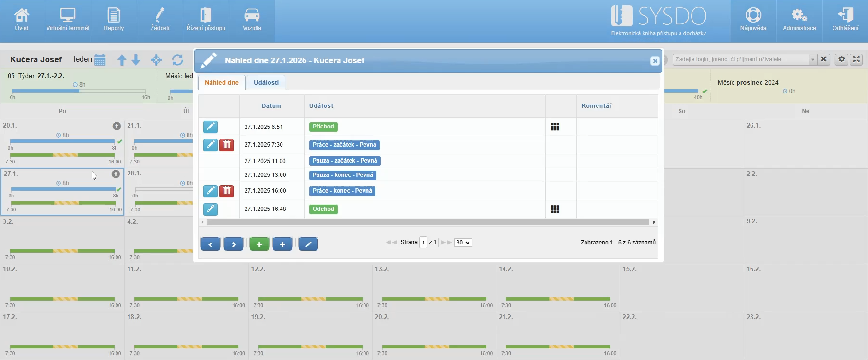The height and width of the screenshot is (360, 868).
Task: Open calendar settings gear
Action: (x=842, y=59)
